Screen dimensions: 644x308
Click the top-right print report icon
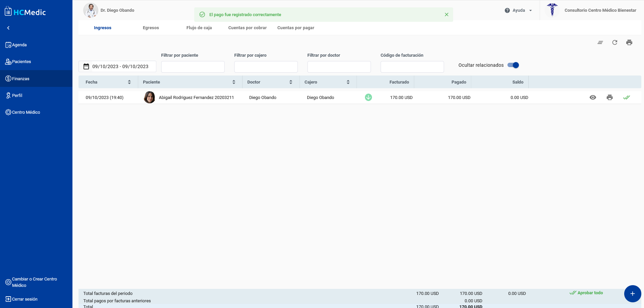629,43
